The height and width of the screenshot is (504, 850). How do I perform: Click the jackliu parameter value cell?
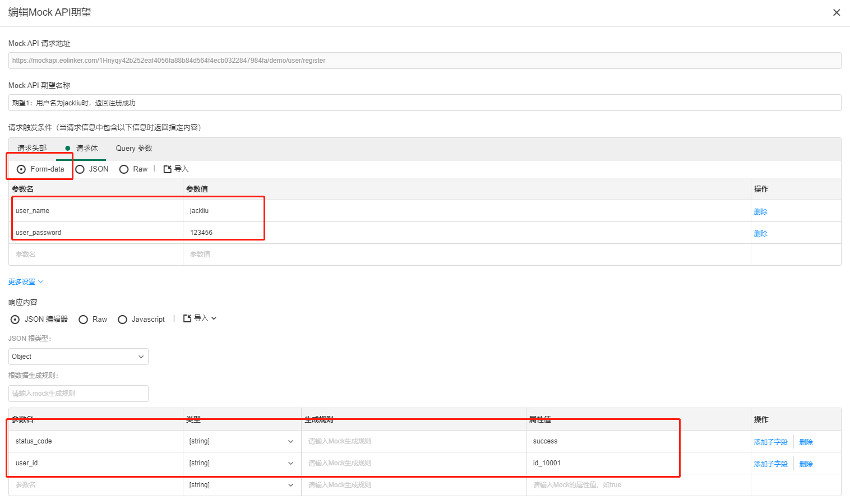pos(467,211)
